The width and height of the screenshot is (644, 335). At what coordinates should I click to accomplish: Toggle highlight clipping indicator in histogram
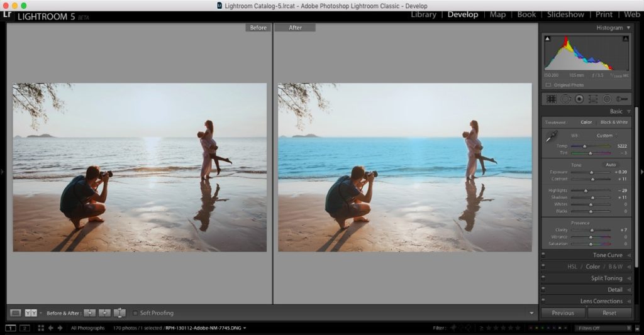[626, 38]
